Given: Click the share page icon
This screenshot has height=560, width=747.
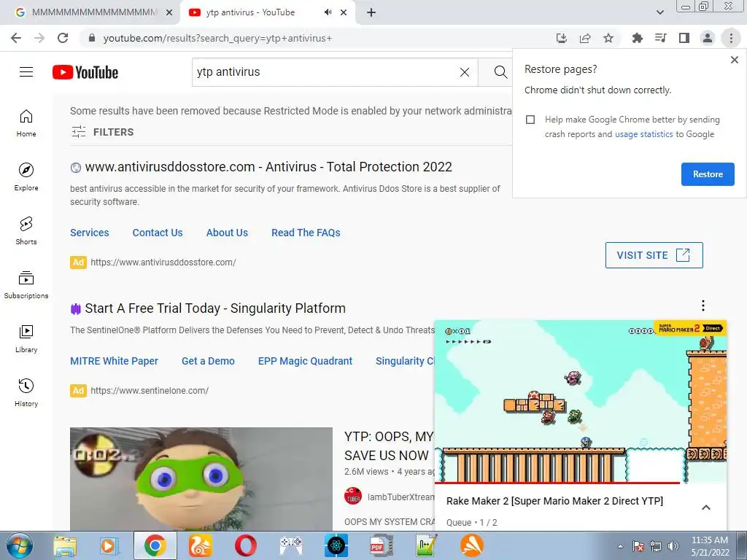Looking at the screenshot, I should point(585,38).
